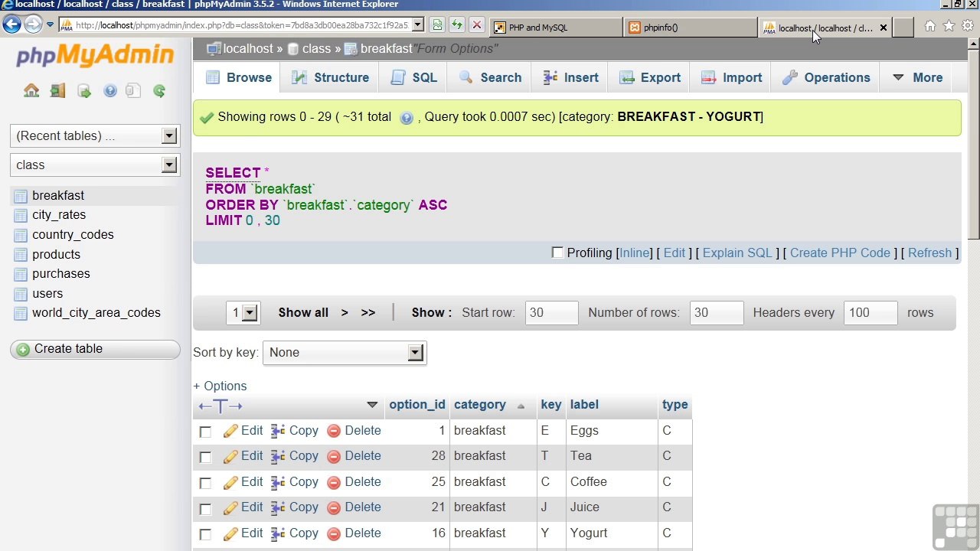This screenshot has width=980, height=551.
Task: Open the Favorites star icon
Action: coord(949,27)
